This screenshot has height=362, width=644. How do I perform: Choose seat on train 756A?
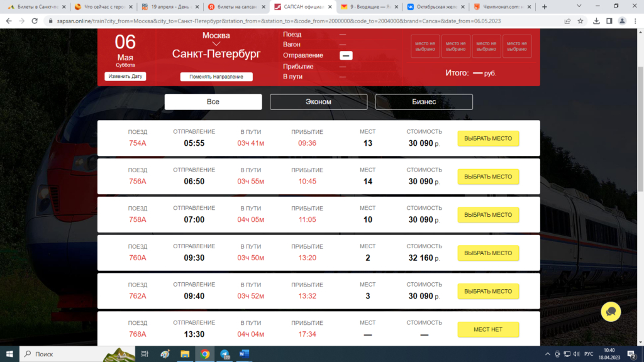[488, 177]
